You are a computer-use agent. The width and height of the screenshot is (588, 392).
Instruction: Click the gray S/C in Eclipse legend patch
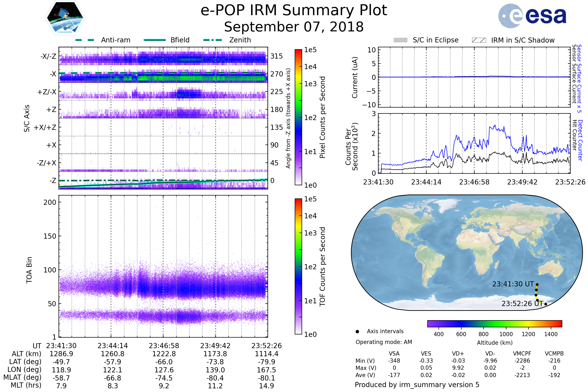tap(400, 40)
